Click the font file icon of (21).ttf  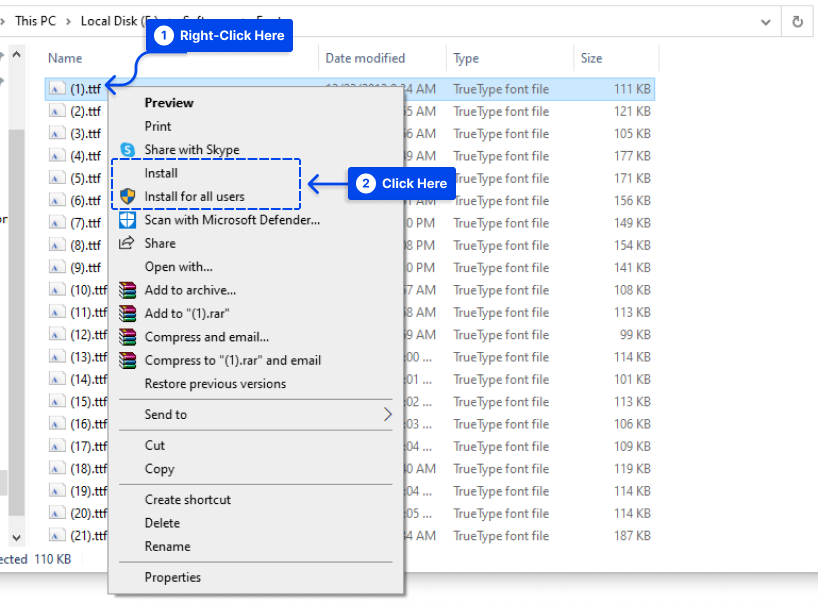57,536
